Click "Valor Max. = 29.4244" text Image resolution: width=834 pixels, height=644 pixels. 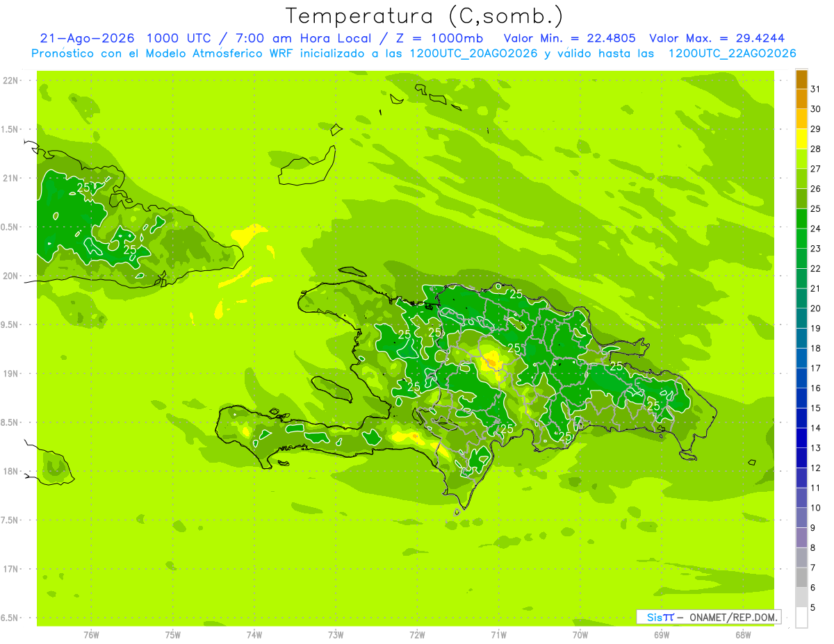[x=717, y=38]
